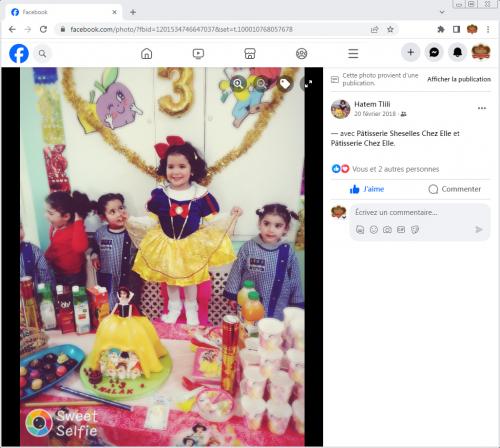Click comment author avatar switcher
500x448 pixels.
click(x=338, y=212)
